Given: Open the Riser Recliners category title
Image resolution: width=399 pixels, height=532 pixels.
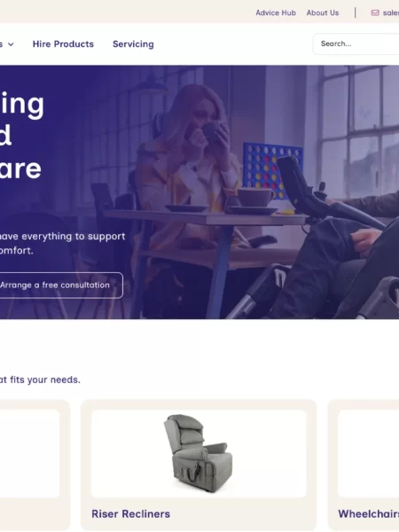Looking at the screenshot, I should (130, 513).
